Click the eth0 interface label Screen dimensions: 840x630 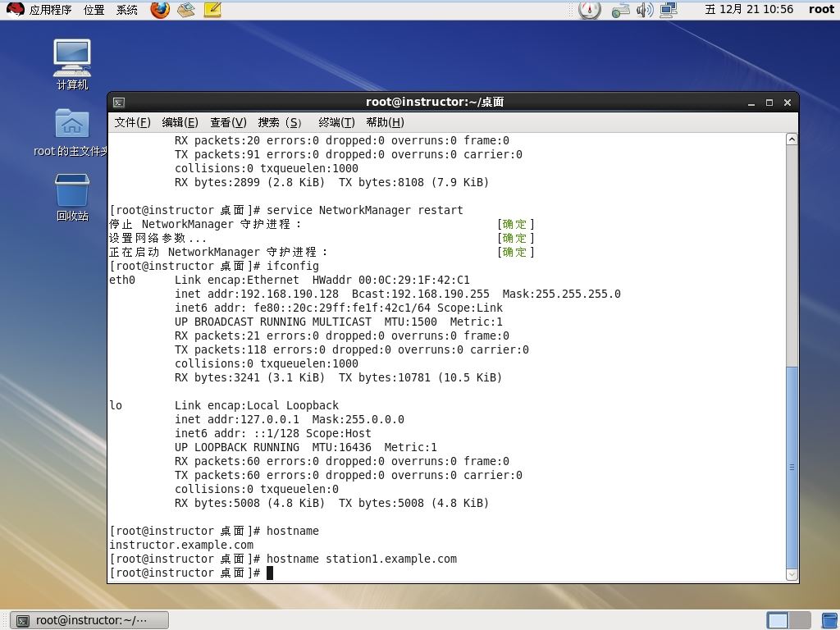tap(122, 280)
